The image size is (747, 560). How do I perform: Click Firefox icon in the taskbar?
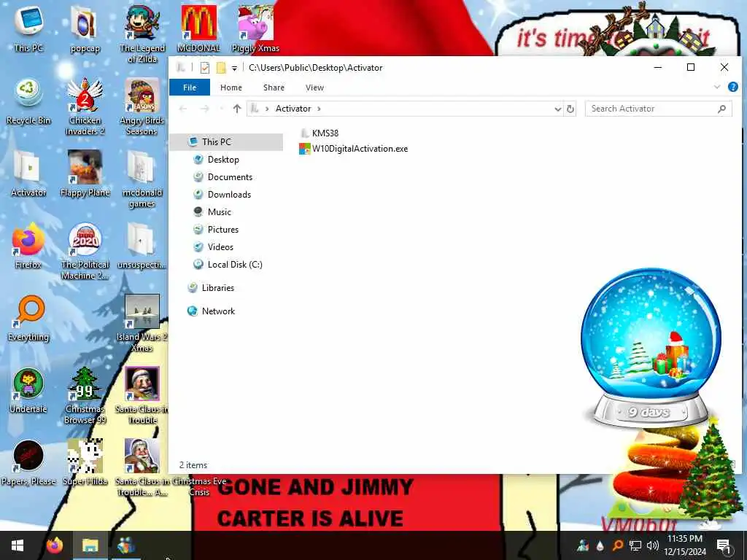pos(54,545)
